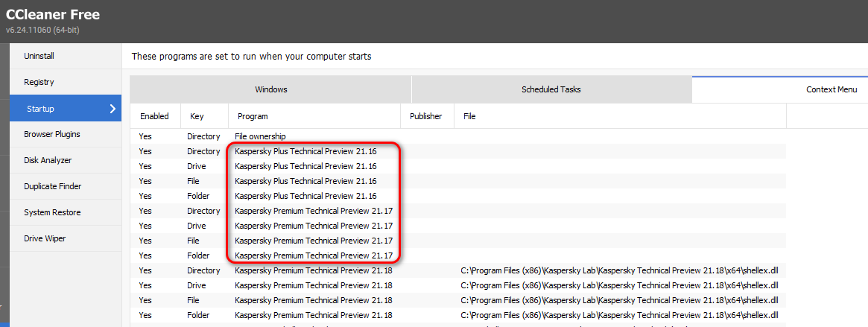The width and height of the screenshot is (868, 327).
Task: Click shellex.dll path in 21.18 Directory row
Action: tap(619, 270)
